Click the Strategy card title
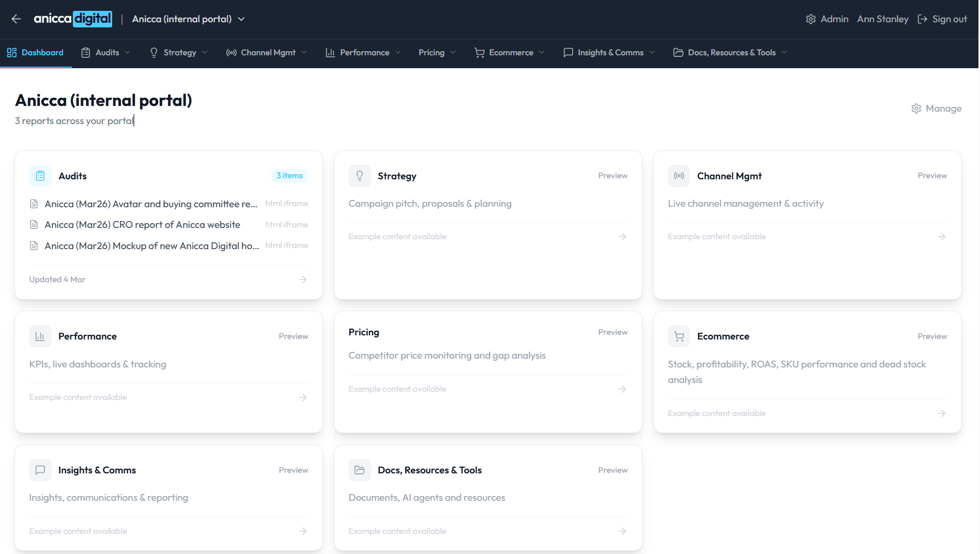The width and height of the screenshot is (980, 554). tap(397, 176)
